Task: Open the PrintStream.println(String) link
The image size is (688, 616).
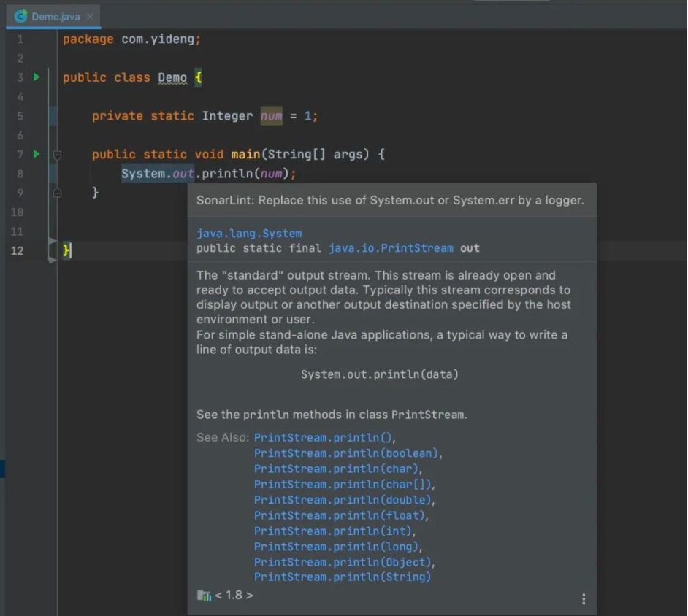Action: (343, 577)
